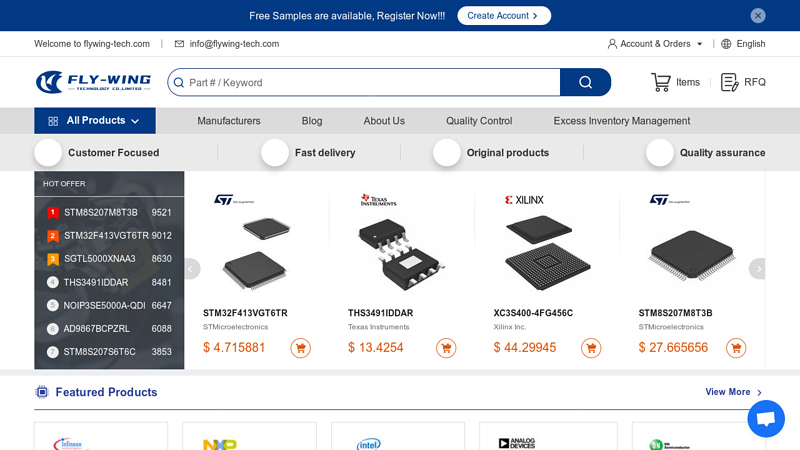Viewport: 800px width, 450px height.
Task: Expand the All Products menu
Action: pyautogui.click(x=95, y=120)
